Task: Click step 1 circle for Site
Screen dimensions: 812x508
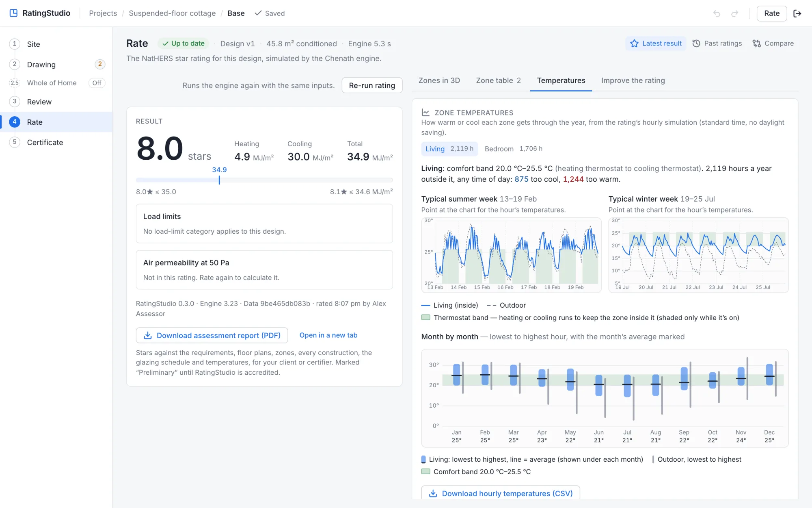Action: [15, 44]
